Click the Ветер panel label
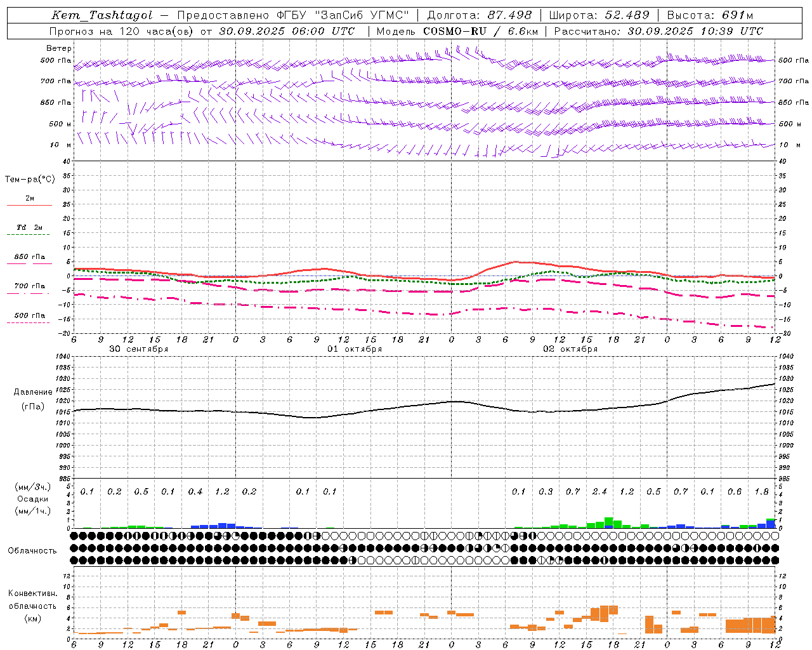This screenshot has width=812, height=650. tap(59, 48)
